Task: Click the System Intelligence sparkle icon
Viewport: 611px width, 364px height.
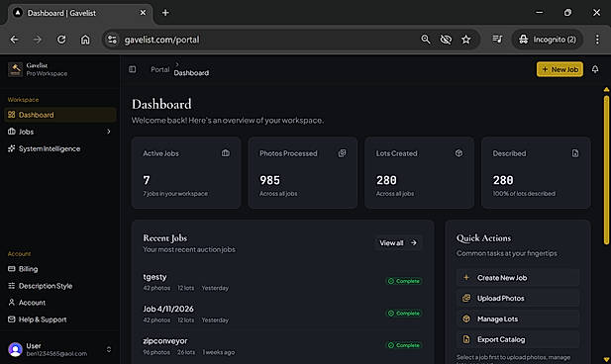Action: tap(11, 148)
